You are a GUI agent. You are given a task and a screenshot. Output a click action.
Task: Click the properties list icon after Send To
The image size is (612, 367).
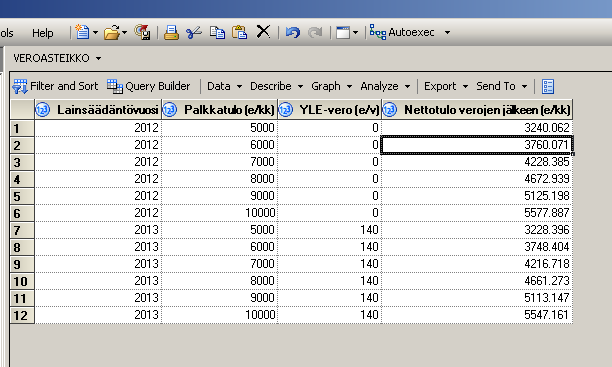coord(548,86)
